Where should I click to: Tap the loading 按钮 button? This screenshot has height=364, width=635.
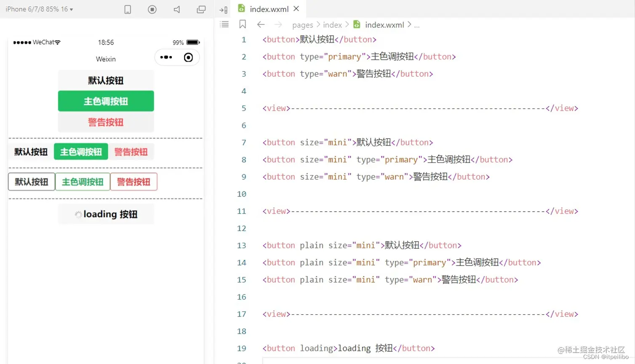tap(106, 214)
